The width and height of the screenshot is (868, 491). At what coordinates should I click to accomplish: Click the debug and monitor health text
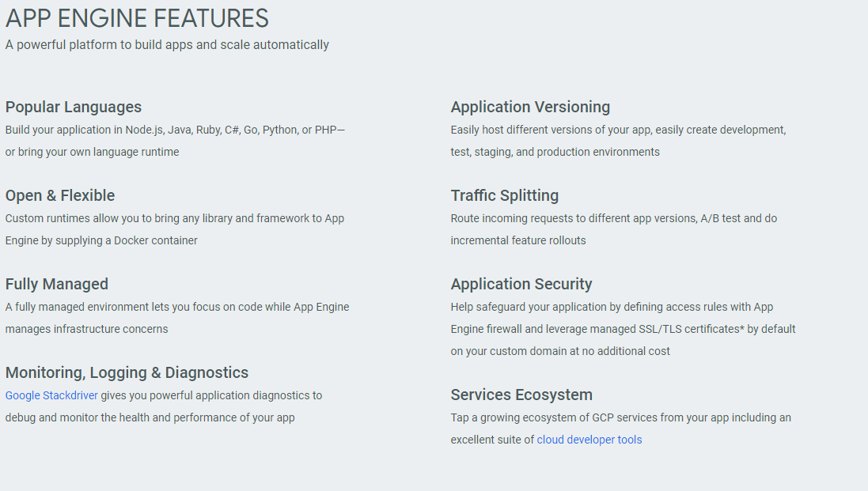(x=150, y=417)
